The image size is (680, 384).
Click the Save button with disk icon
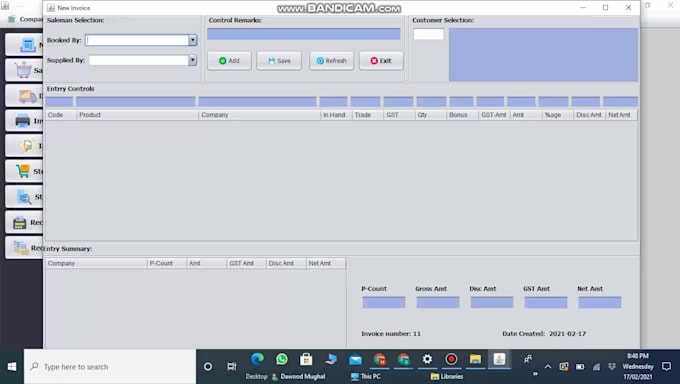(x=279, y=61)
